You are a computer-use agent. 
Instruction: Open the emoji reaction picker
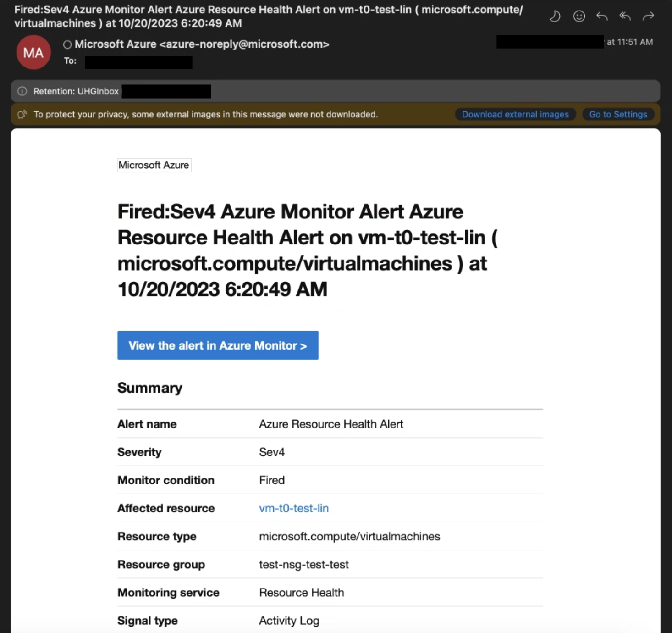[x=579, y=17]
